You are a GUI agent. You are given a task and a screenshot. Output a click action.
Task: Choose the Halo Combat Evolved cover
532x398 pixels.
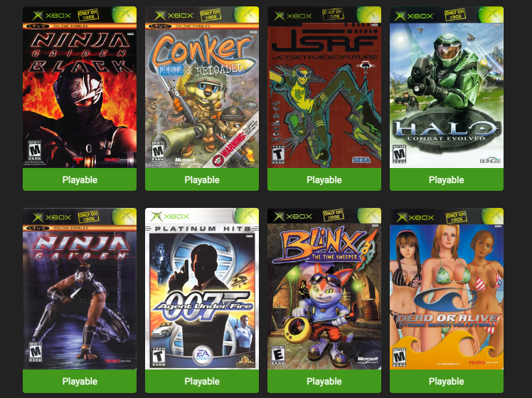(447, 88)
